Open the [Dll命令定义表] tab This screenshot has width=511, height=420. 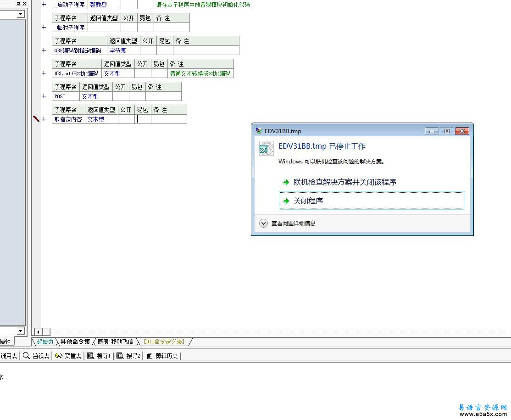click(x=164, y=342)
